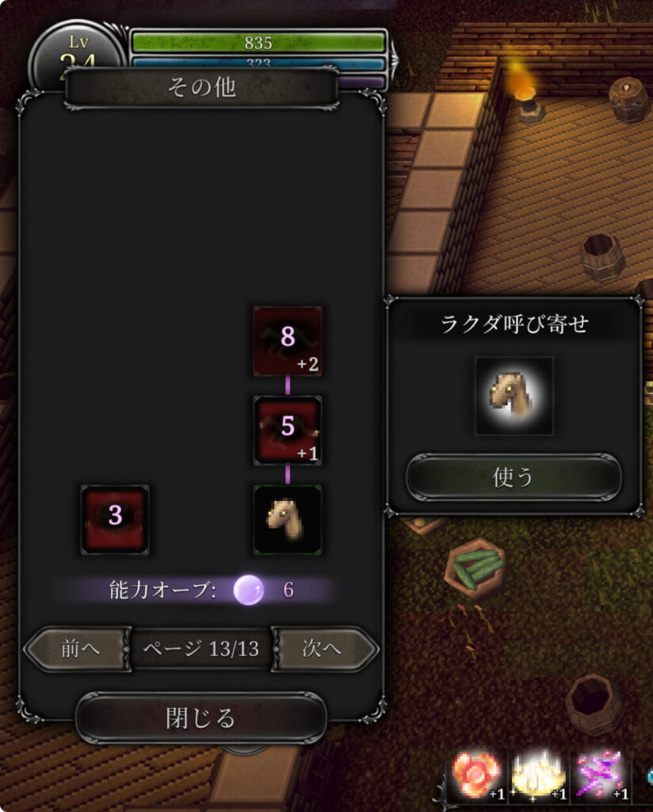Activate the red rose skill in hotbar

[x=476, y=776]
